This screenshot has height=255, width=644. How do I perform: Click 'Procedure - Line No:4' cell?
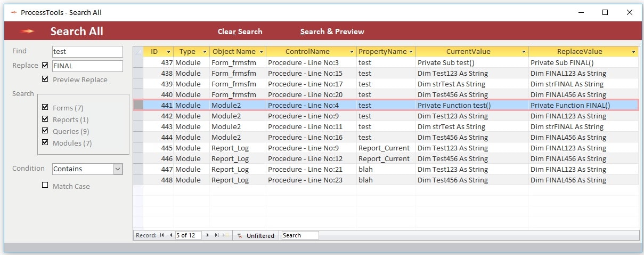coord(311,105)
